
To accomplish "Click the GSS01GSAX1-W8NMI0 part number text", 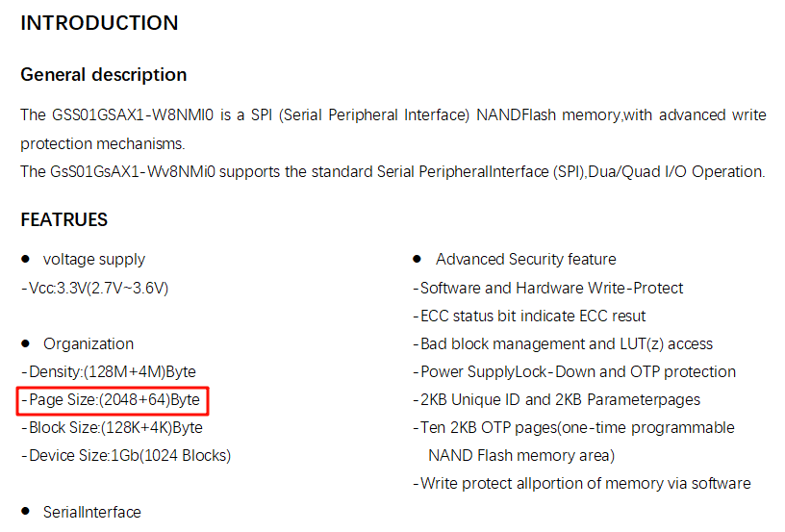I will (133, 115).
